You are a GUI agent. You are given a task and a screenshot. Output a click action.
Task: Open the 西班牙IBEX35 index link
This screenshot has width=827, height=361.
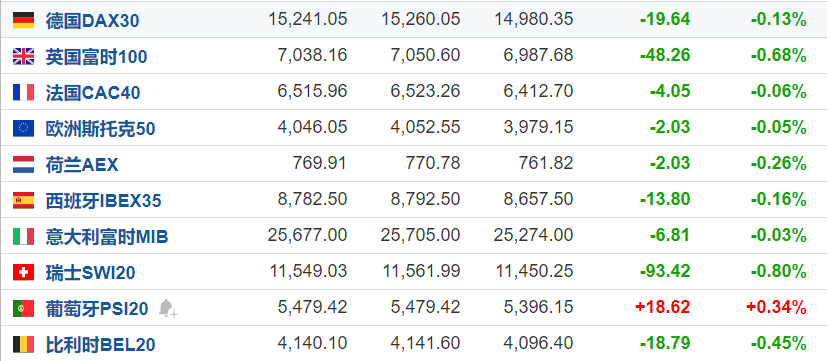coord(103,201)
